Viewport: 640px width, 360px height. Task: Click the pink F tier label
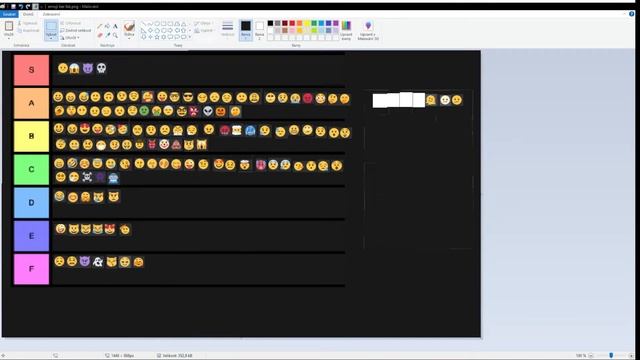click(31, 269)
